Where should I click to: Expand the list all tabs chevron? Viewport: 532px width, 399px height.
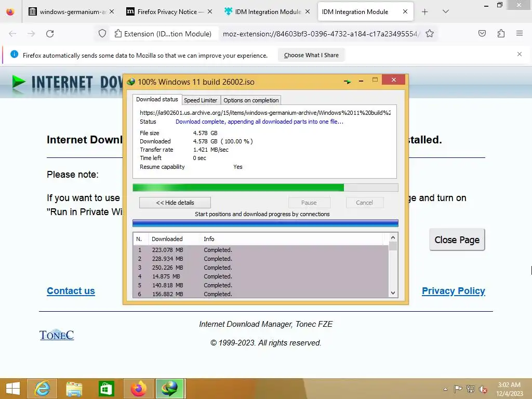445,11
